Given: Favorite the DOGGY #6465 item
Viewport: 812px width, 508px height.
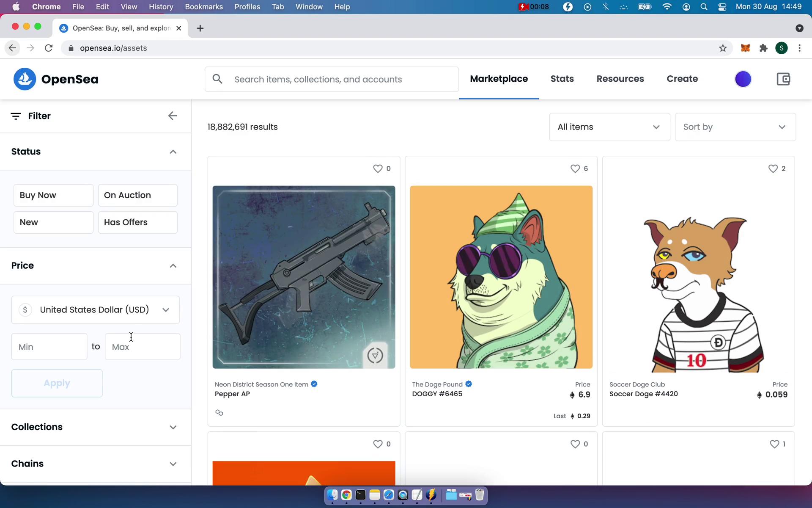Looking at the screenshot, I should coord(575,168).
